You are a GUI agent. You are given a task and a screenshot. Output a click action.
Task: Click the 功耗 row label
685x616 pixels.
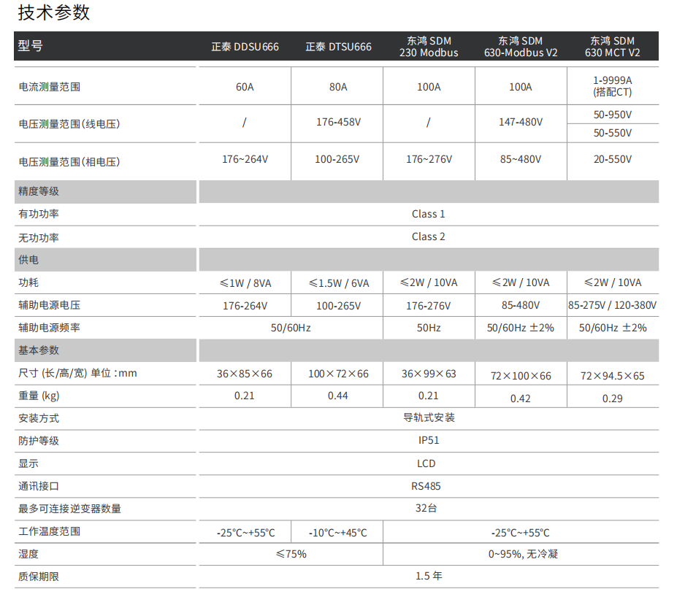(28, 282)
